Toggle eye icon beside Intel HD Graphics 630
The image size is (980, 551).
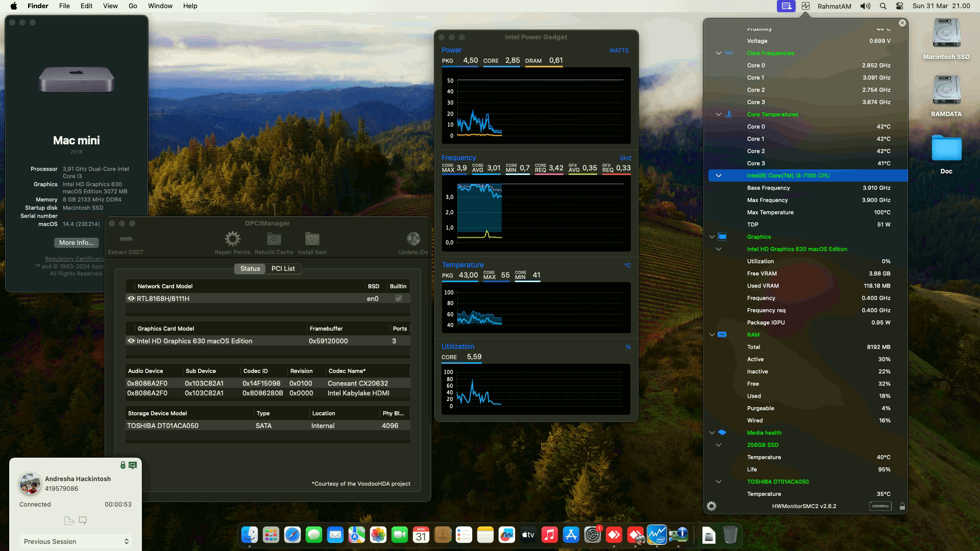click(x=131, y=341)
